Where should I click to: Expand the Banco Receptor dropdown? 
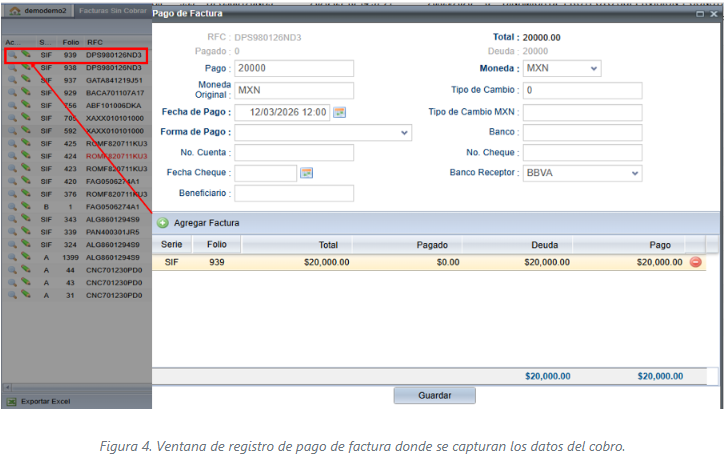coord(634,173)
